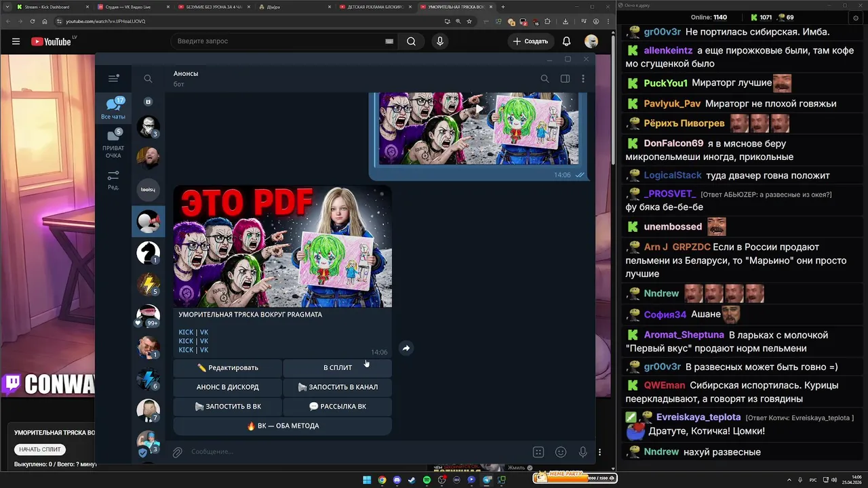868x488 pixels.
Task: Click the 'Редактировать' bot button
Action: coord(227,368)
